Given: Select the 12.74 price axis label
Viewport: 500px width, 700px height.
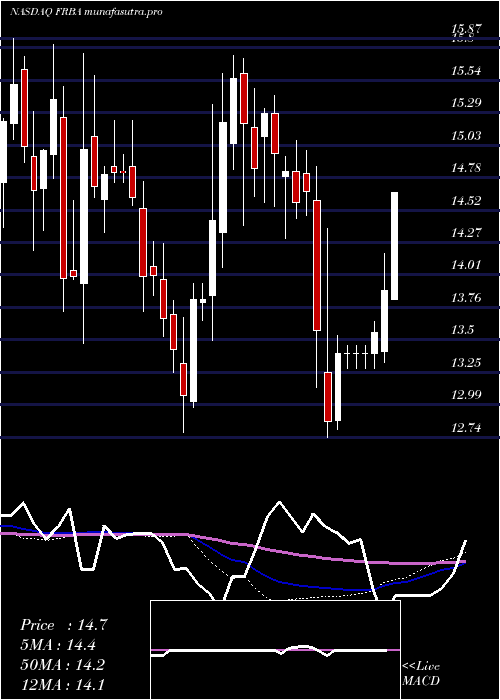Looking at the screenshot, I should point(466,428).
